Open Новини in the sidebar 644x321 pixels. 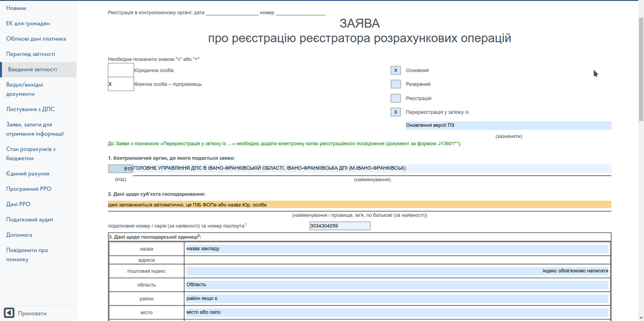[x=16, y=8]
